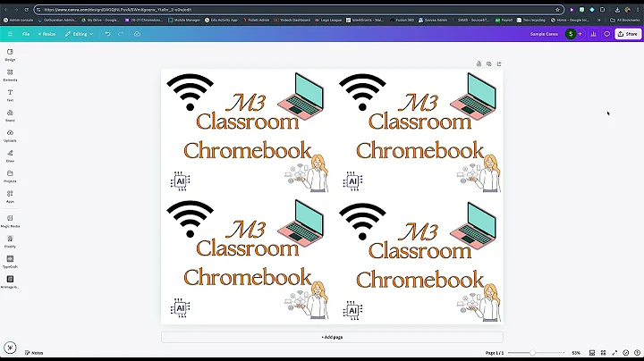Viewport: 644px width, 361px height.
Task: Enter fullscreen present mode
Action: (x=614, y=353)
